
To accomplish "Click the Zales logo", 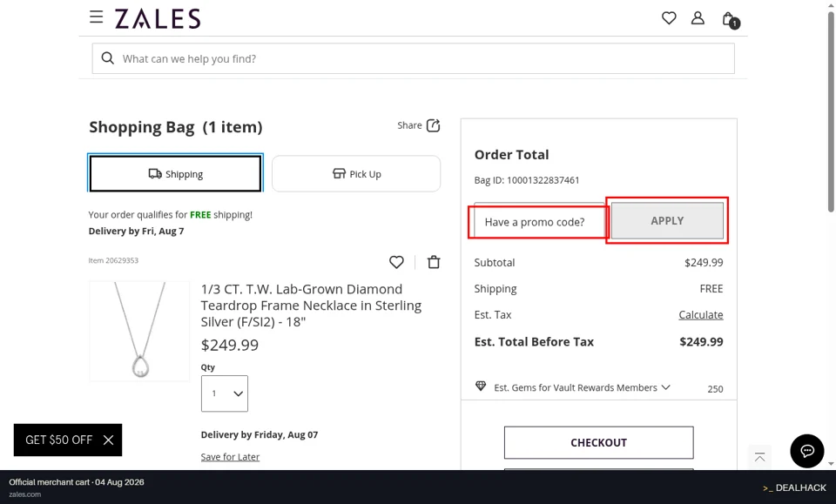I will pyautogui.click(x=158, y=18).
